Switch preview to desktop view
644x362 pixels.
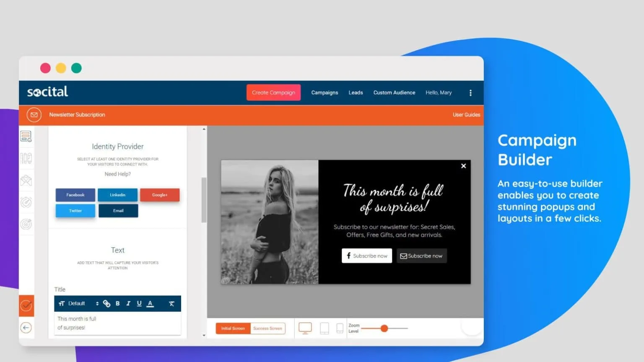[x=305, y=328]
